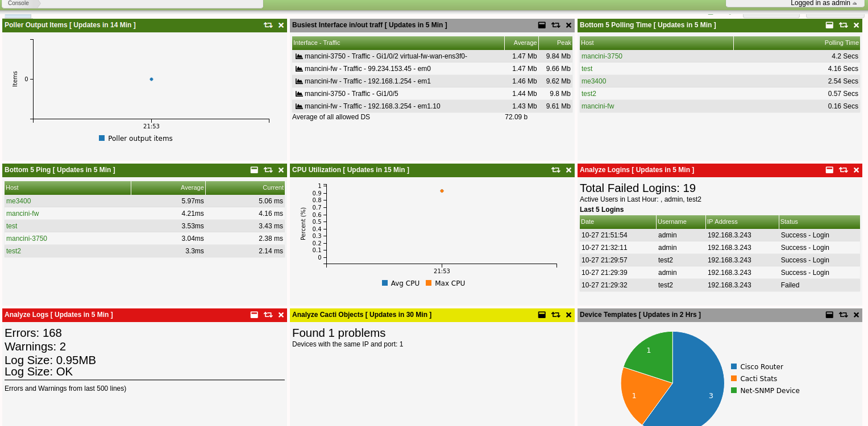Screen dimensions: 868x426
Task: Reload the Analyze Logs panel
Action: pos(268,315)
